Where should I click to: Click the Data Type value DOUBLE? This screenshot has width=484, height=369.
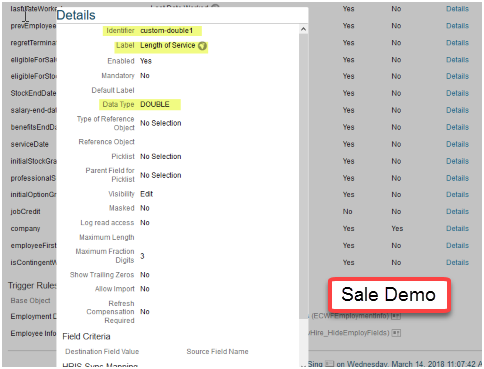(x=155, y=104)
